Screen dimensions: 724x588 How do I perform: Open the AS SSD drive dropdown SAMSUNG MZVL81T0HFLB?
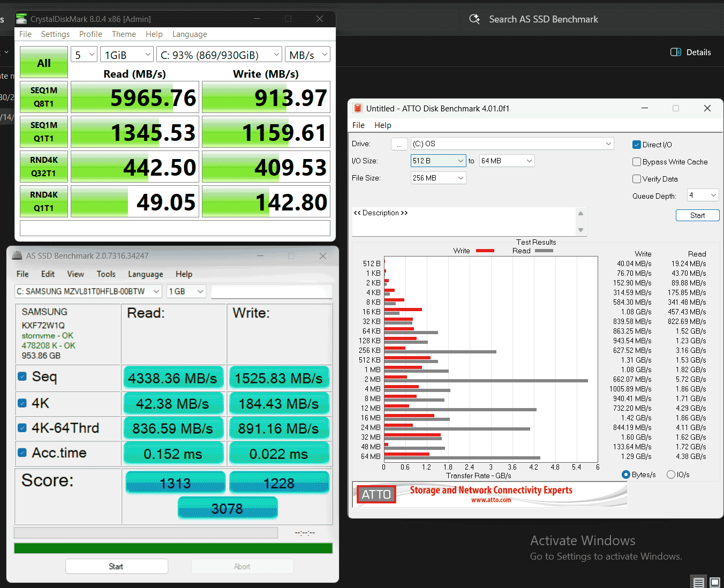click(88, 291)
